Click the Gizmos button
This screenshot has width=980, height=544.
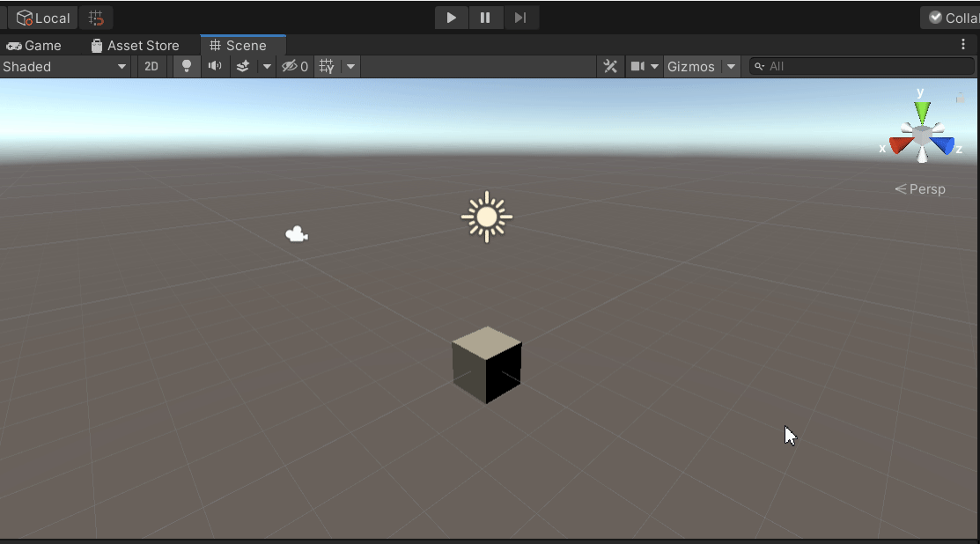pos(691,66)
